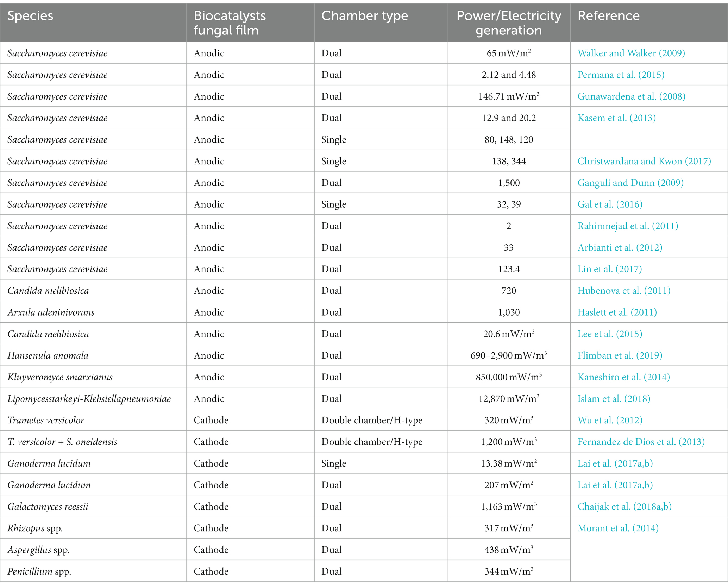Select the 850,000 mW/m³ value
The image size is (728, 588).
click(509, 377)
